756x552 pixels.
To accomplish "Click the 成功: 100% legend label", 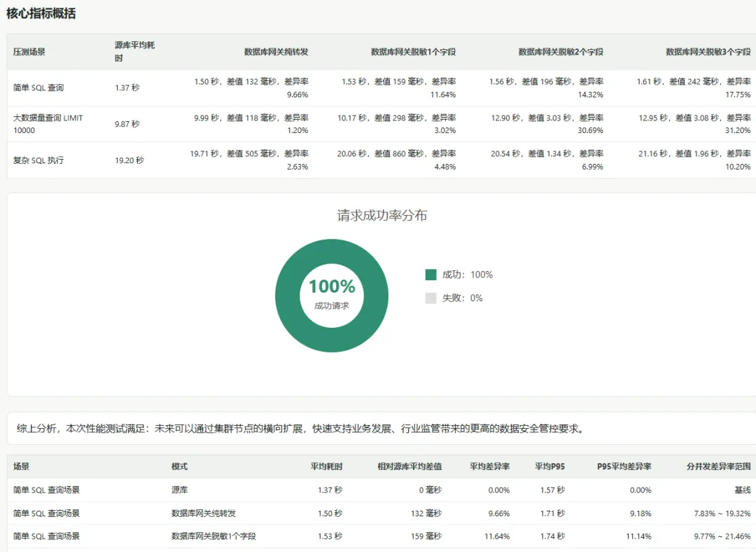I will coord(468,275).
